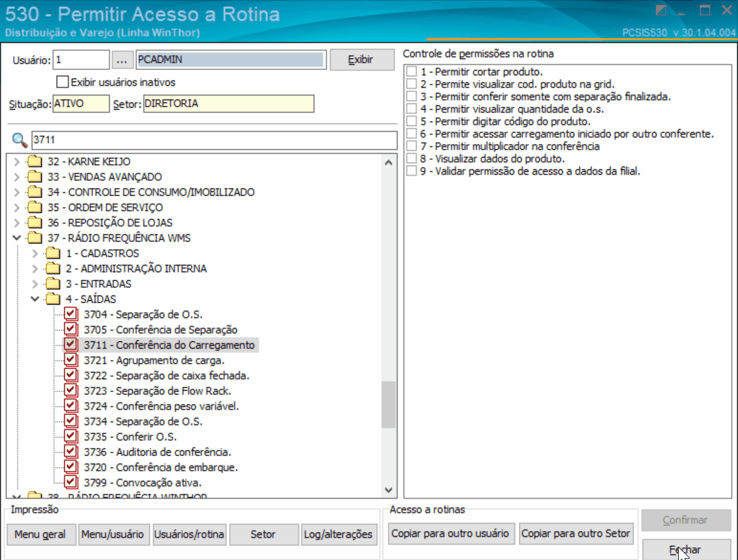
Task: Select permission text 3 - Permitir conferir somente com separação finalizada
Action: 546,96
